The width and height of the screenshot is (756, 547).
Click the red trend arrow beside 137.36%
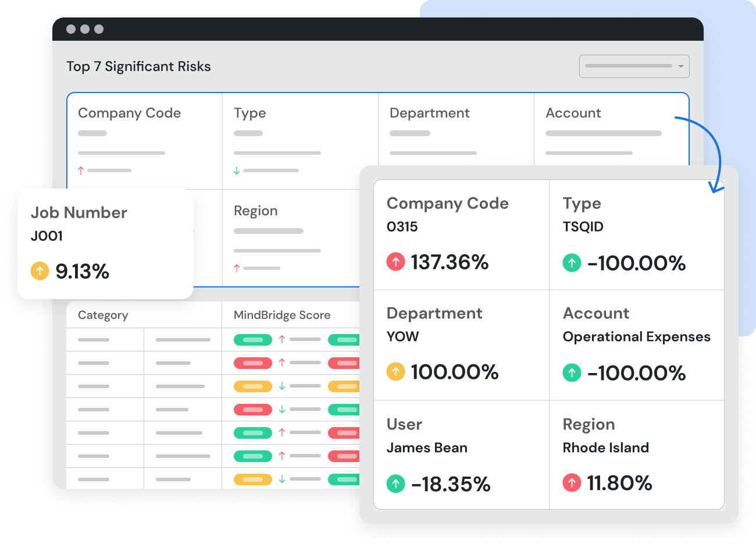396,262
